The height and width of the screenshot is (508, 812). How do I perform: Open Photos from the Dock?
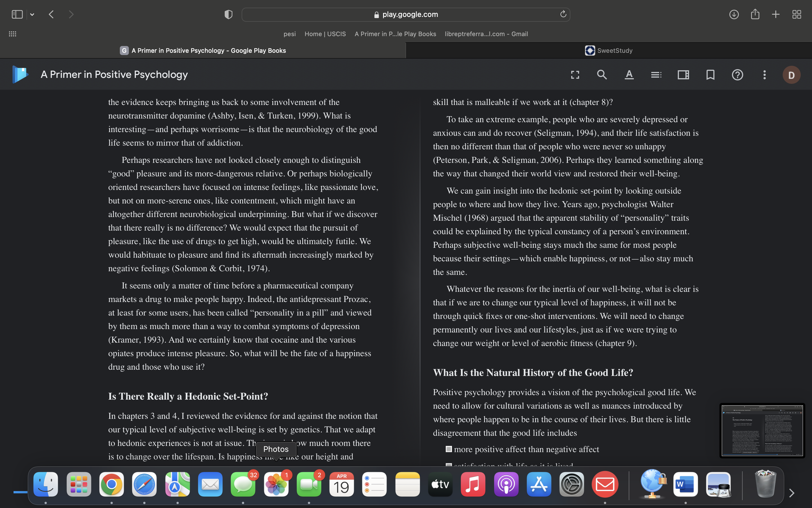[276, 485]
